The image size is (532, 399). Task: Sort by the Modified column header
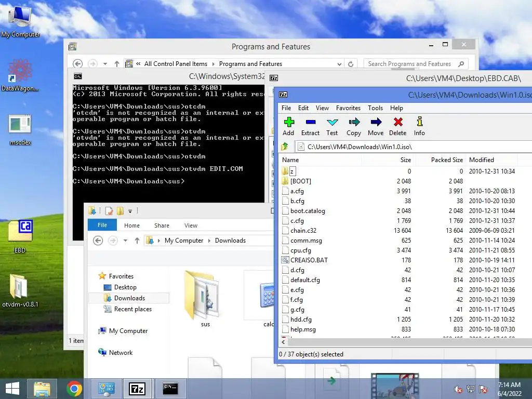pos(492,160)
